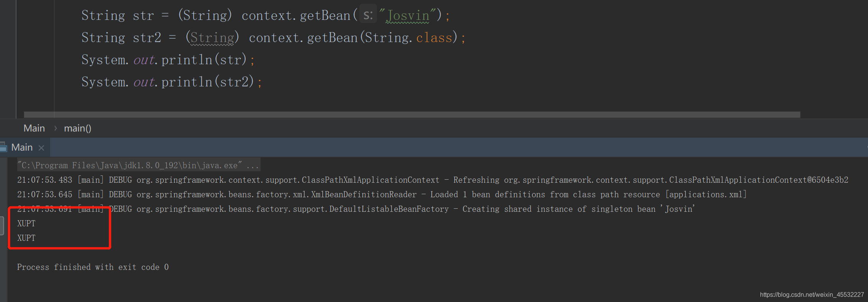This screenshot has height=302, width=868.
Task: Click the DefaultListableBeanFactory log line
Action: [356, 209]
